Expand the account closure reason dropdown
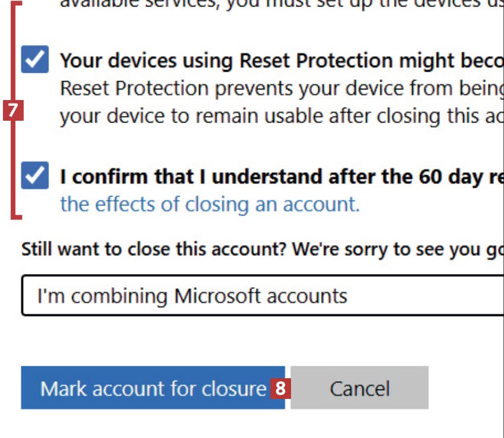Screen dimensions: 504x438 point(260,295)
